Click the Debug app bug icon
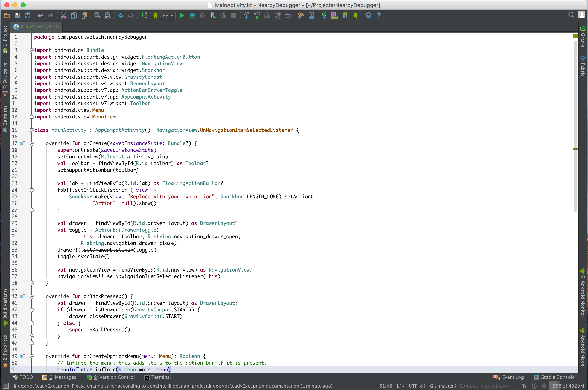Viewport: 588px width, 390px height. pyautogui.click(x=192, y=16)
